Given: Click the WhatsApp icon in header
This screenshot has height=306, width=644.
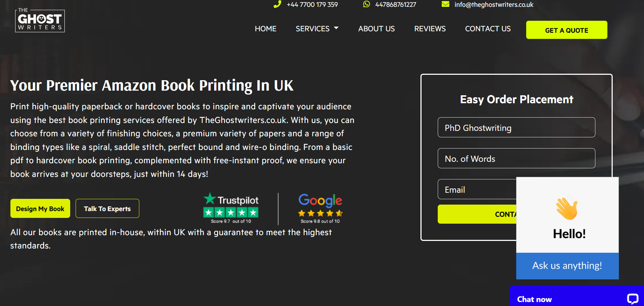Looking at the screenshot, I should point(366,4).
